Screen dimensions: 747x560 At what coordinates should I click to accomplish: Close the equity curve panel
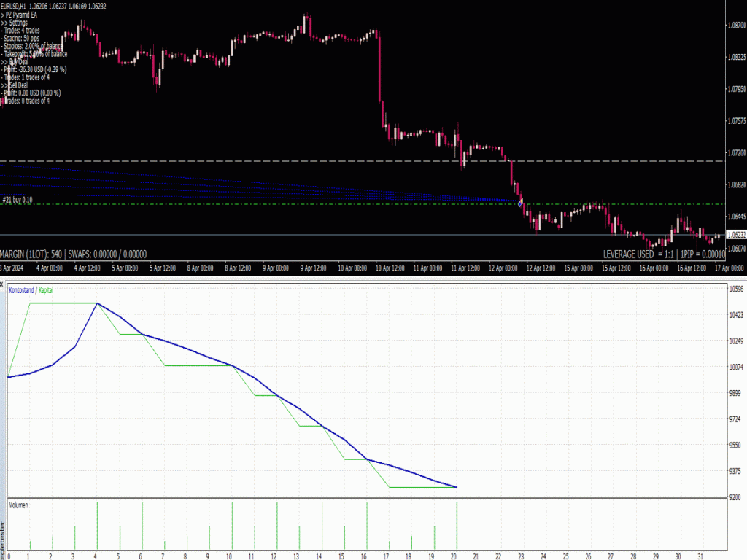(3, 284)
